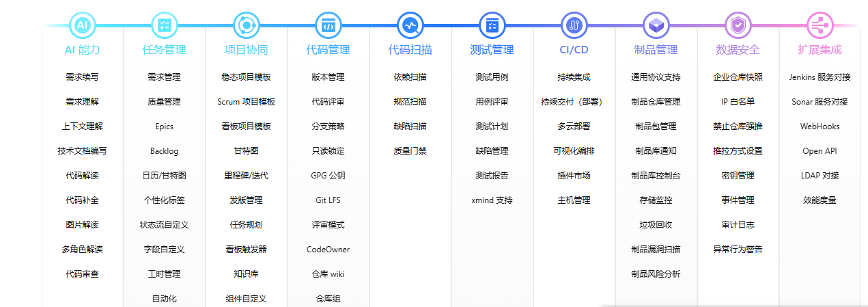Select Scrum 项目模板 item
Image resolution: width=868 pixels, height=307 pixels.
coord(246,102)
